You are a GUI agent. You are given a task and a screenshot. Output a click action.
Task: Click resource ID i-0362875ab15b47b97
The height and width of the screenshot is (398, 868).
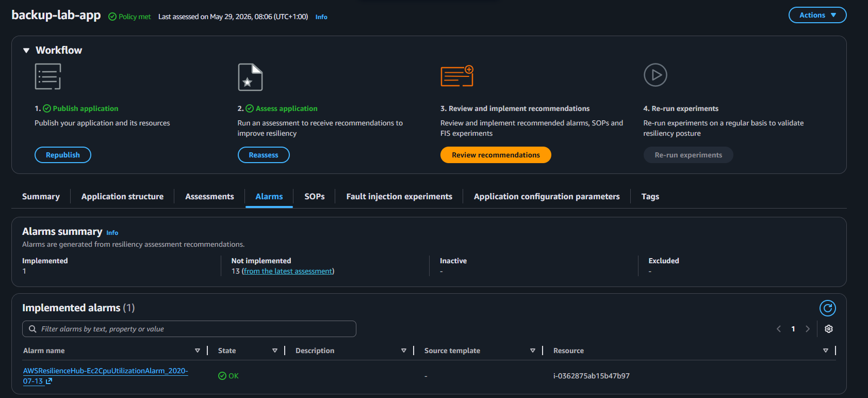[x=592, y=376]
